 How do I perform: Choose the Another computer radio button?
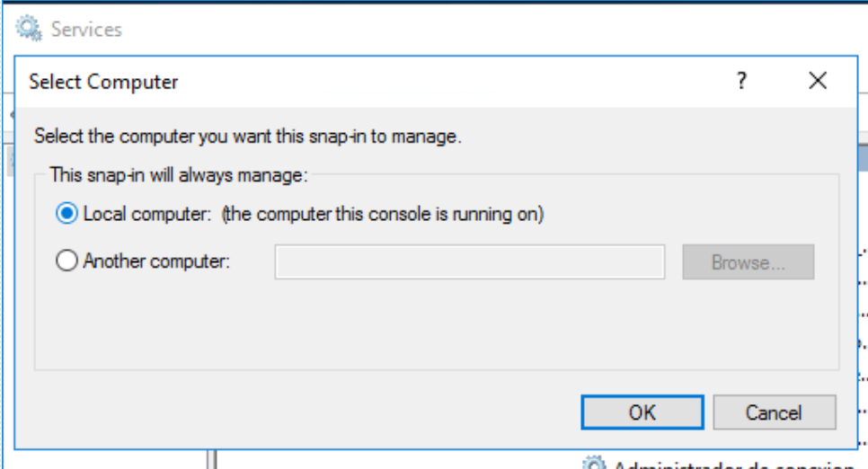[x=66, y=261]
